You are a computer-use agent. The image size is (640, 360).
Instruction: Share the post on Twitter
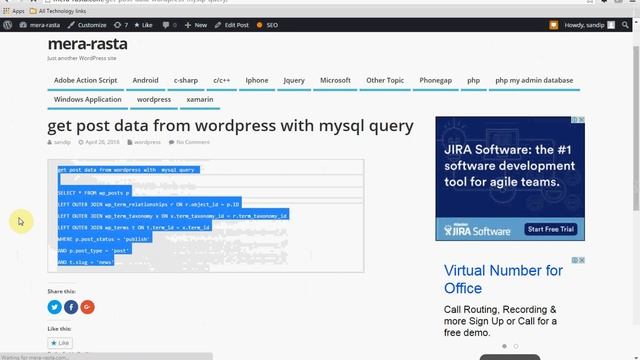click(x=54, y=307)
